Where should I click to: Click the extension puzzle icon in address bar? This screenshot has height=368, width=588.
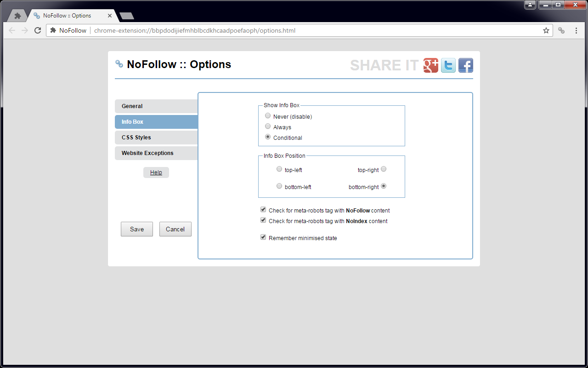pyautogui.click(x=53, y=30)
